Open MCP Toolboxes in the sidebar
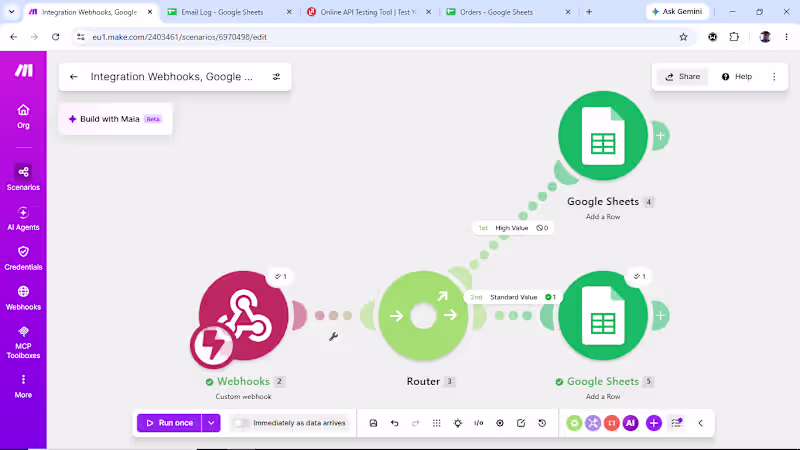Viewport: 800px width, 450px height. click(x=23, y=342)
